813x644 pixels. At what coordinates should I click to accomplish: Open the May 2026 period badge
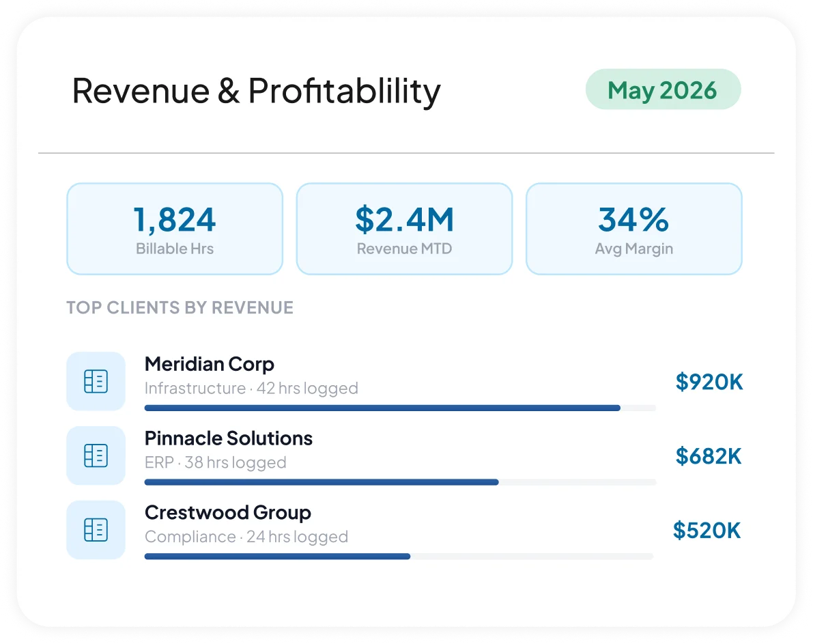(663, 89)
